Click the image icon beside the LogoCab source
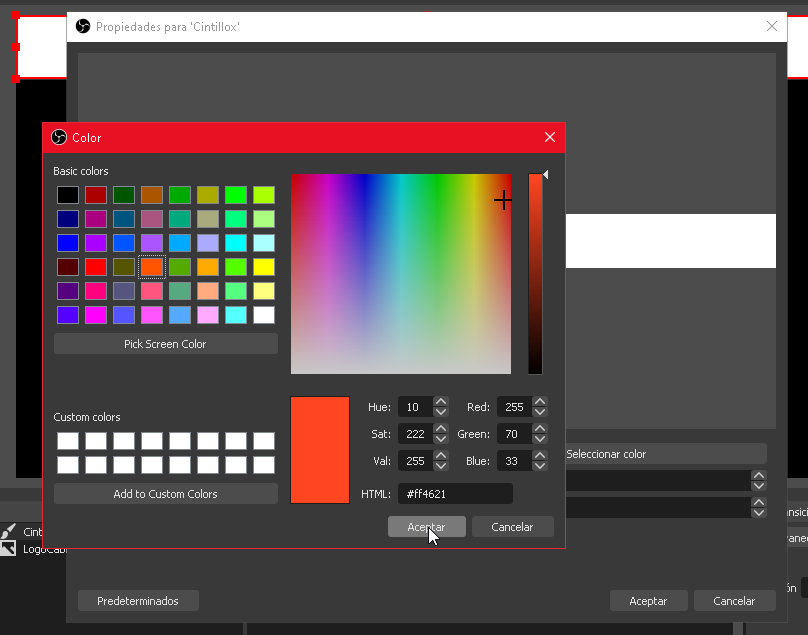 click(x=8, y=548)
